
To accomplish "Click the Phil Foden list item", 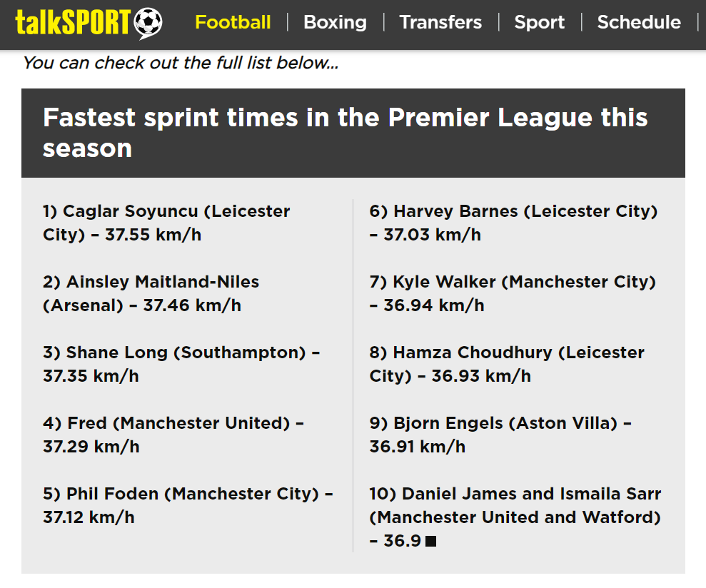I will click(x=188, y=506).
